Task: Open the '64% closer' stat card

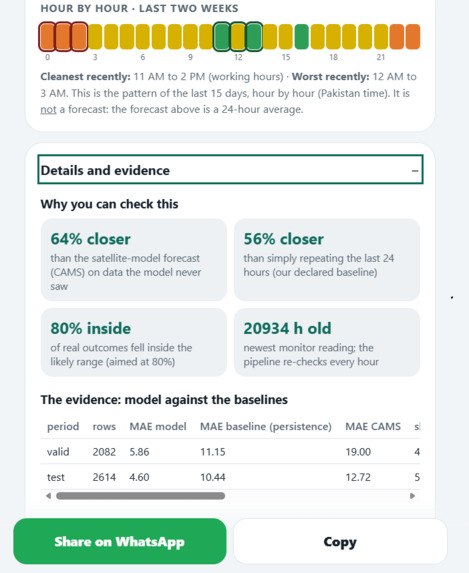Action: [x=134, y=260]
